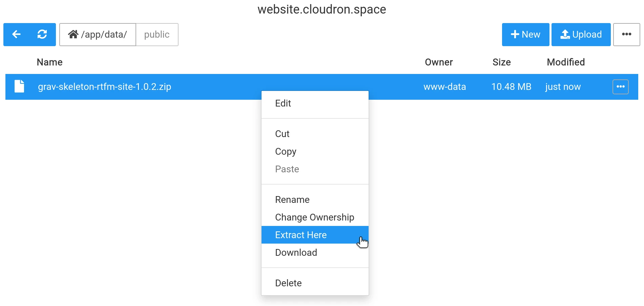The width and height of the screenshot is (644, 306).
Task: Open the public folder breadcrumb
Action: click(x=157, y=34)
